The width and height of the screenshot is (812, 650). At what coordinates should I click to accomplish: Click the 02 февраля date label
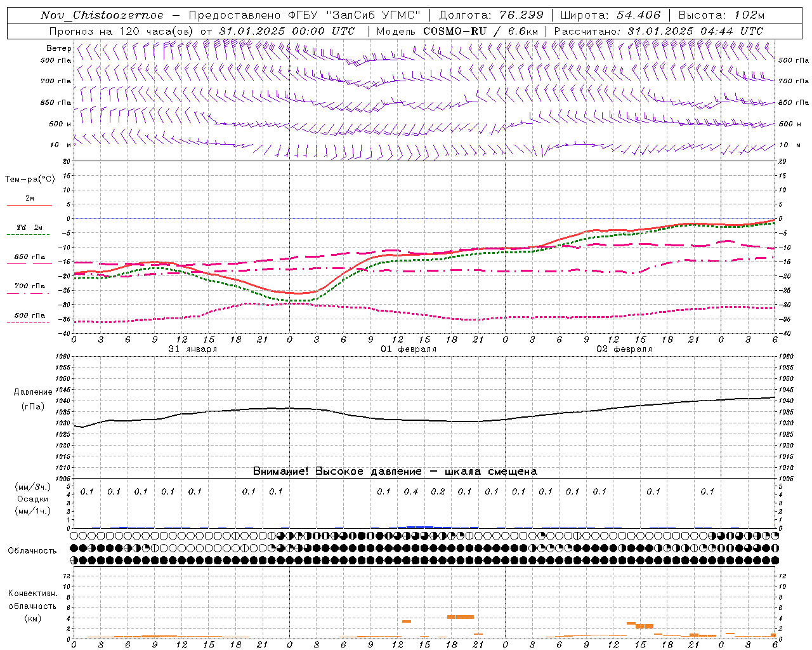(x=624, y=349)
